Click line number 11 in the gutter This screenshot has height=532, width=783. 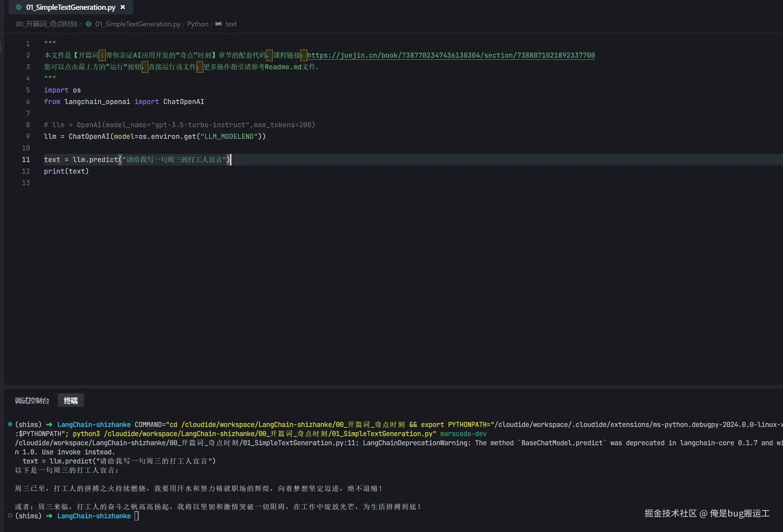pos(26,160)
